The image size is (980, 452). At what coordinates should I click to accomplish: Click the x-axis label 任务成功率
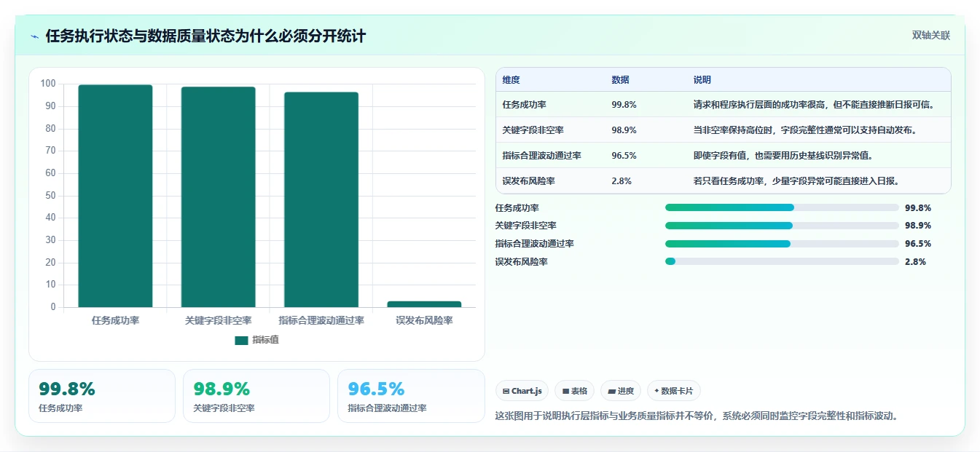pyautogui.click(x=115, y=320)
